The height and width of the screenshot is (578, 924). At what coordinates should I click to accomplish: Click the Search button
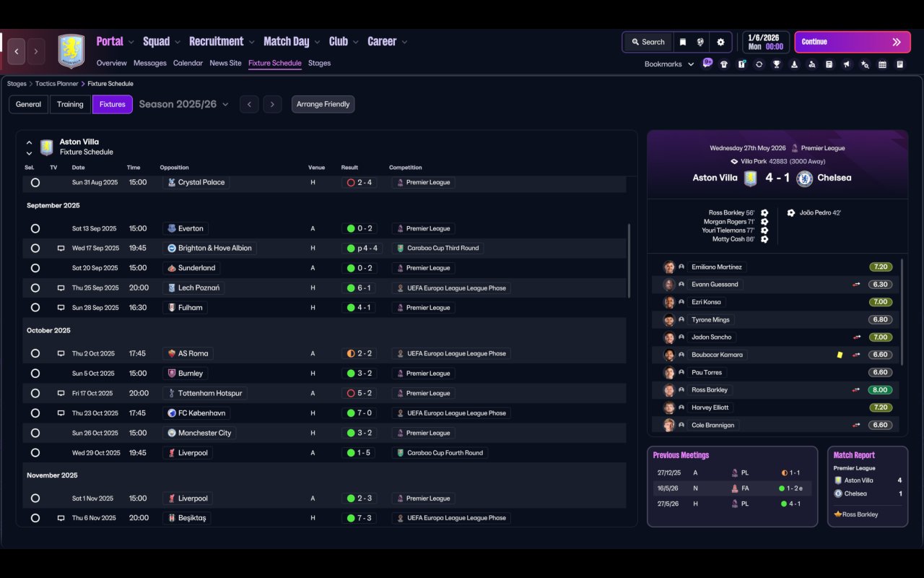pyautogui.click(x=648, y=42)
